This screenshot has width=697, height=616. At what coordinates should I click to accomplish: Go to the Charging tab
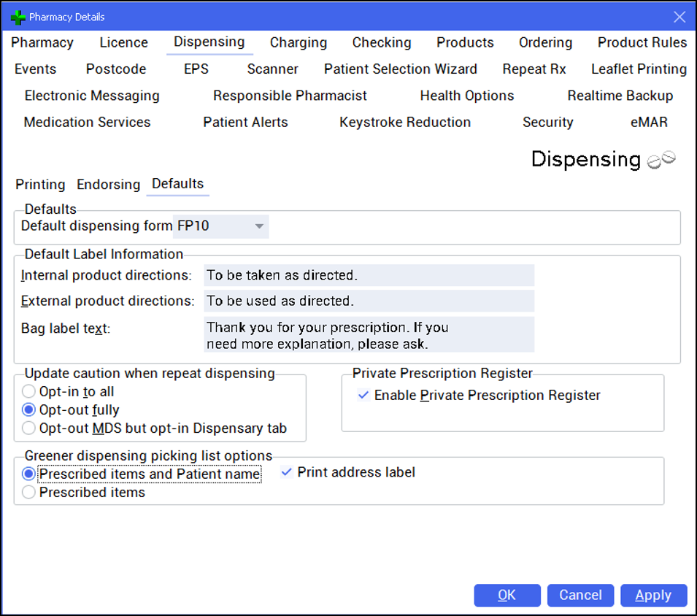pos(298,43)
